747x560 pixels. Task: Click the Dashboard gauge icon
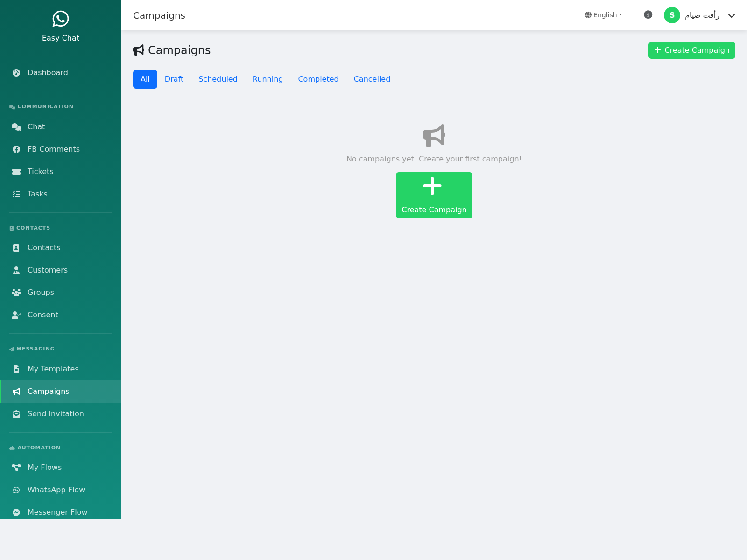tap(16, 73)
